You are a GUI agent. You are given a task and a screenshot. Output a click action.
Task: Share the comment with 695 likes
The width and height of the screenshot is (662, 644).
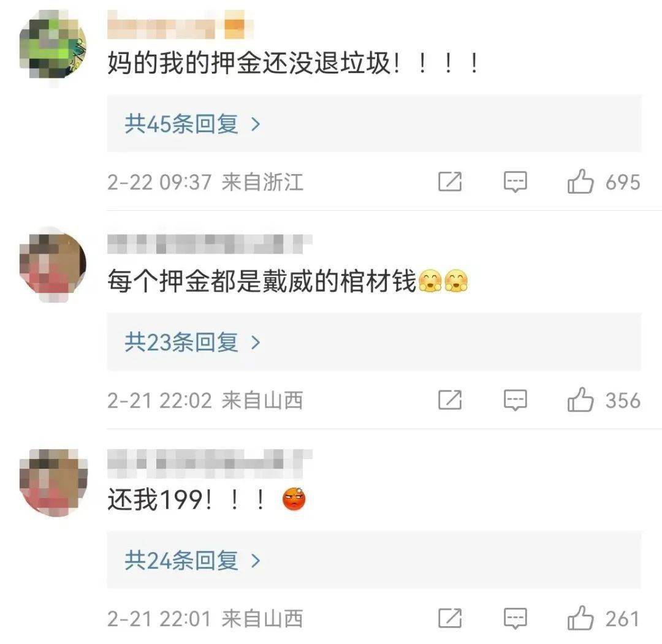click(450, 182)
